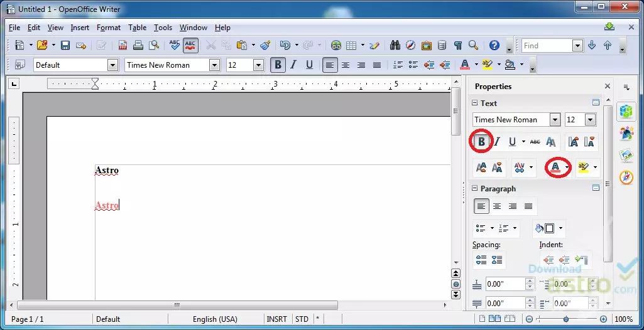Toggle Justified alignment in formatting toolbar

point(376,65)
